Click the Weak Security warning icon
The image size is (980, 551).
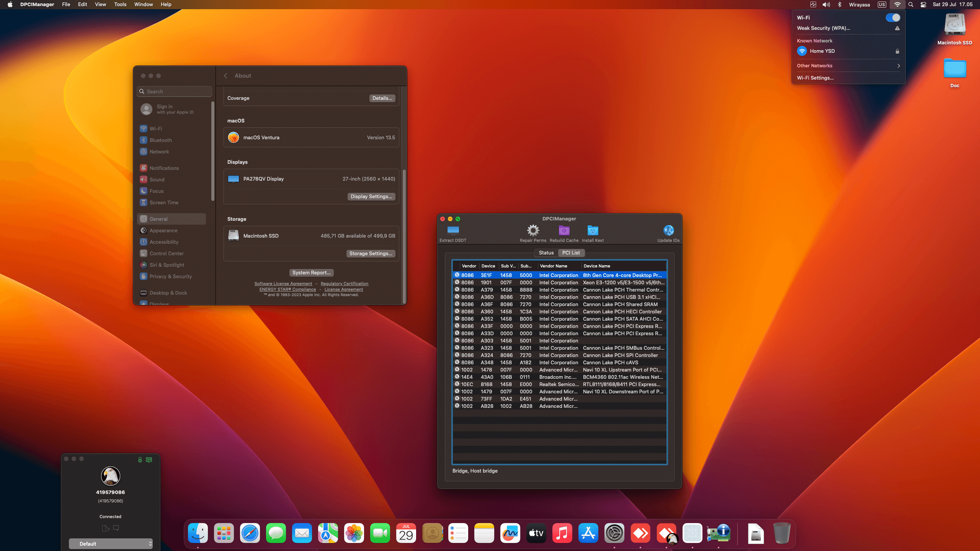(x=897, y=28)
